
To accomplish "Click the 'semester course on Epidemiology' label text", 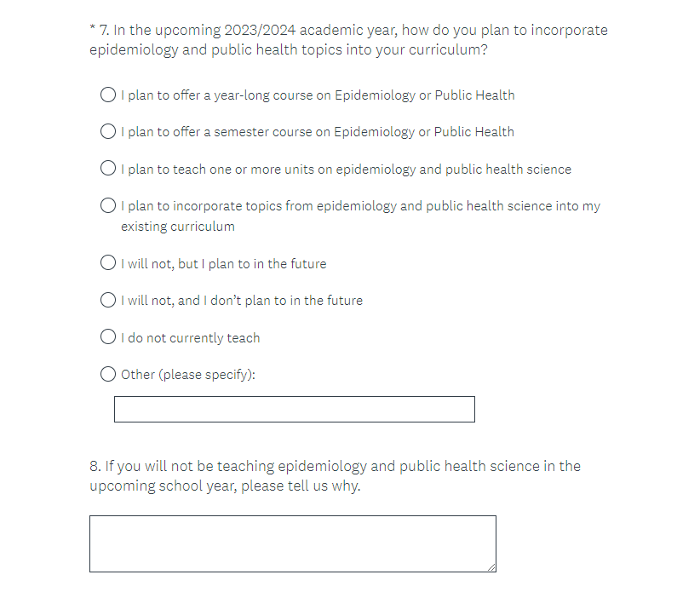I will click(x=318, y=132).
